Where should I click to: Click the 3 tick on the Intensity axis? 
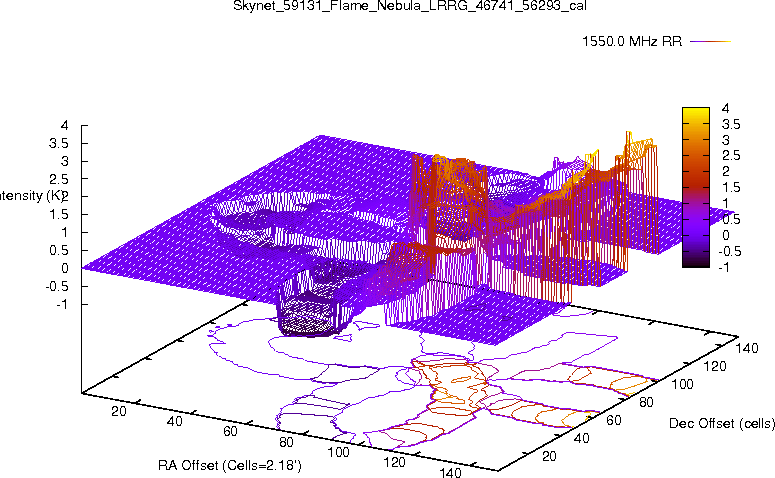pyautogui.click(x=64, y=161)
